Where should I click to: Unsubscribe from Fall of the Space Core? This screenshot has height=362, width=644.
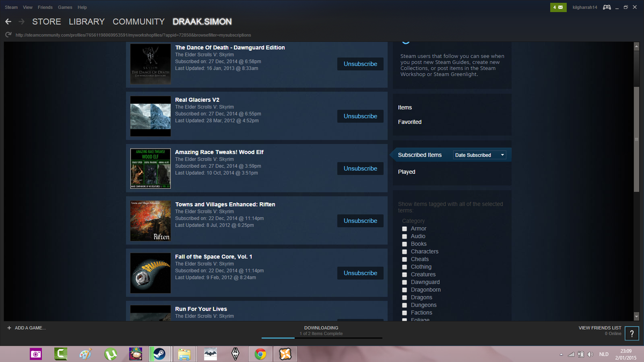click(x=361, y=273)
